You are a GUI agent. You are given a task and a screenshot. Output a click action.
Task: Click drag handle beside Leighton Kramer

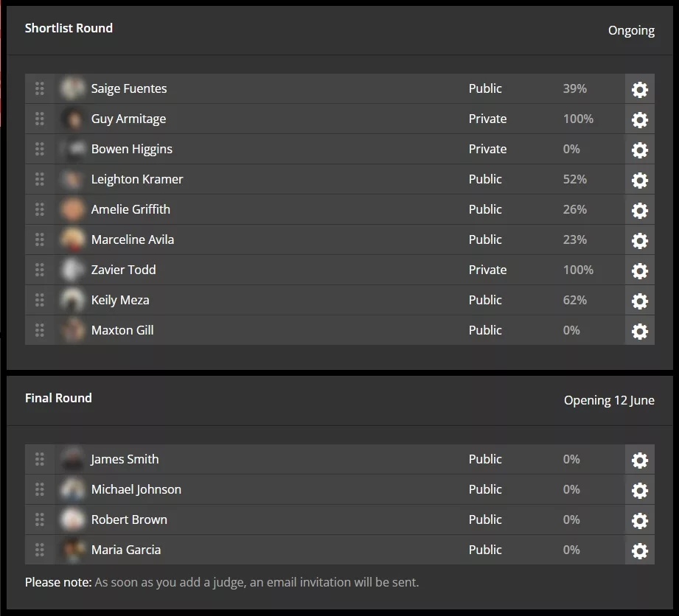click(x=40, y=179)
